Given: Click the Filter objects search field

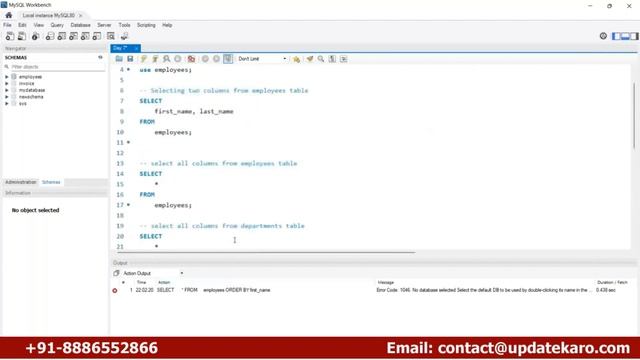Looking at the screenshot, I should 57,67.
